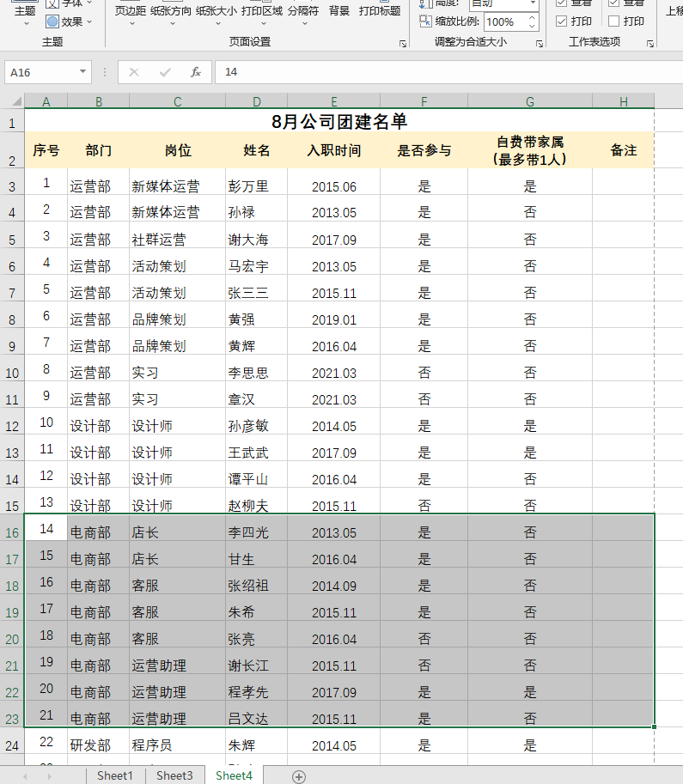Screen dimensions: 683x784
Task: Open the Page Setup (页面设置) dialog launcher
Action: pos(403,44)
